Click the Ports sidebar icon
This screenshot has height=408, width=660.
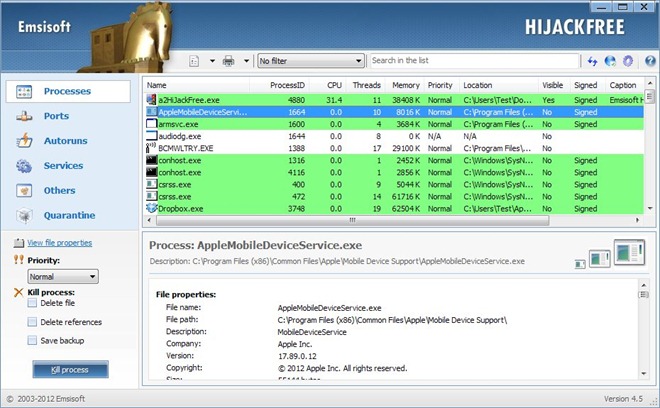coord(24,116)
